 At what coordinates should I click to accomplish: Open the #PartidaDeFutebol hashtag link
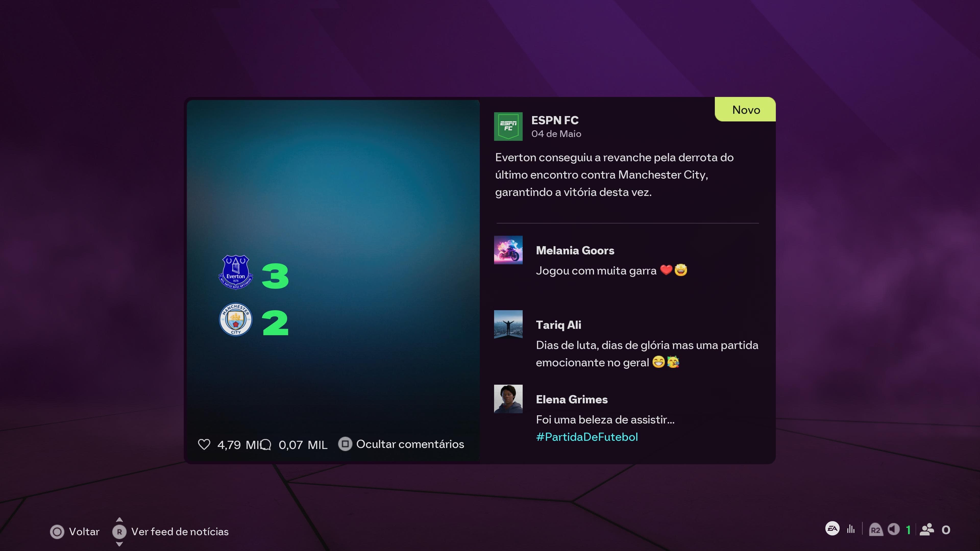[x=587, y=437]
